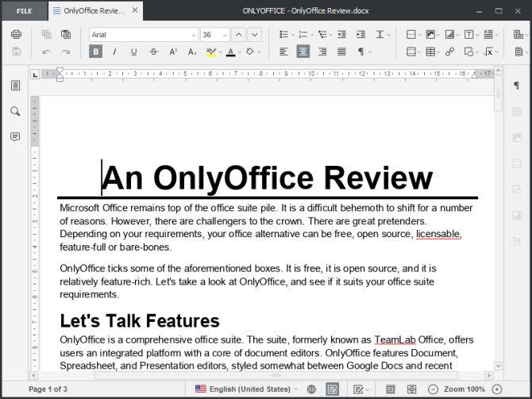Image resolution: width=532 pixels, height=399 pixels.
Task: Click the Insert text box icon
Action: click(469, 35)
